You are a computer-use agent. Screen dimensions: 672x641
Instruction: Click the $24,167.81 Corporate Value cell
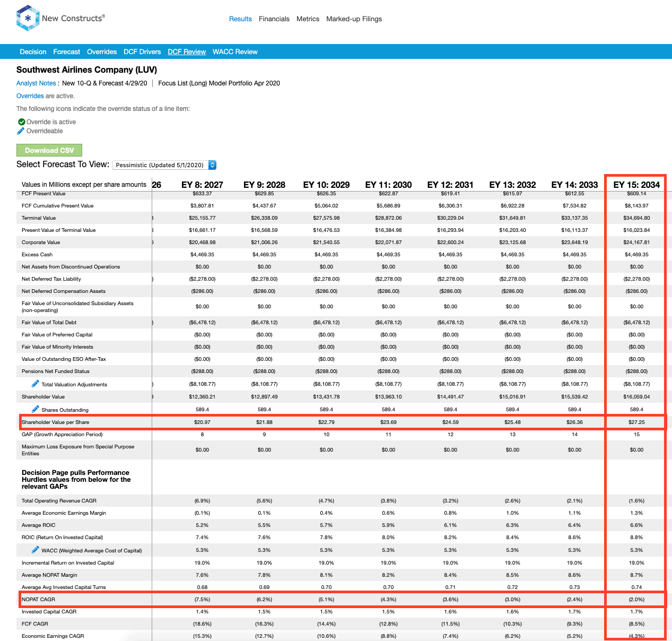pyautogui.click(x=636, y=242)
